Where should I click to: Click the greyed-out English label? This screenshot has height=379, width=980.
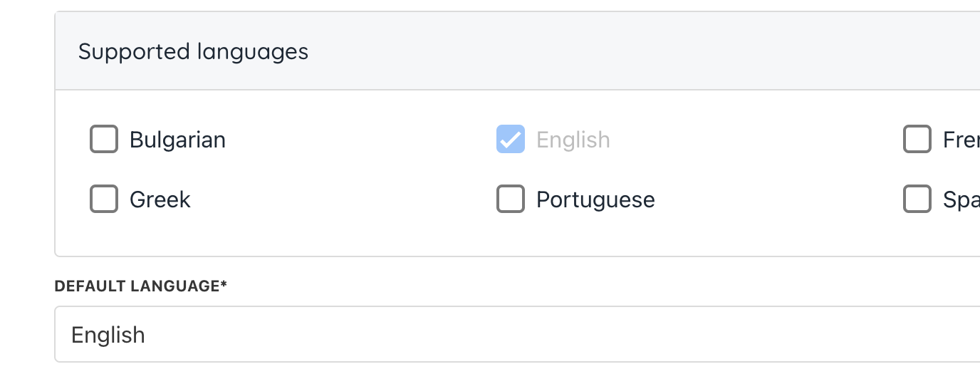[573, 140]
